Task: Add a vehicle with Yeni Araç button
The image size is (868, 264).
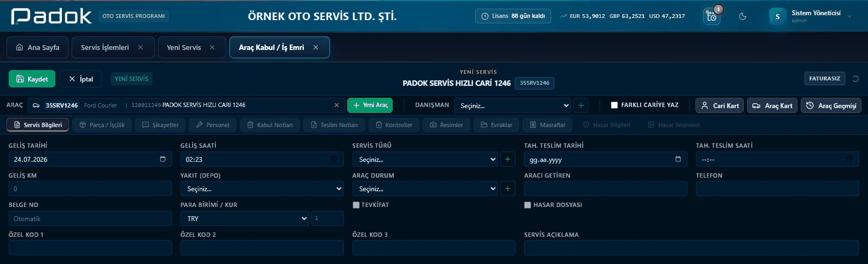Action: pos(370,105)
